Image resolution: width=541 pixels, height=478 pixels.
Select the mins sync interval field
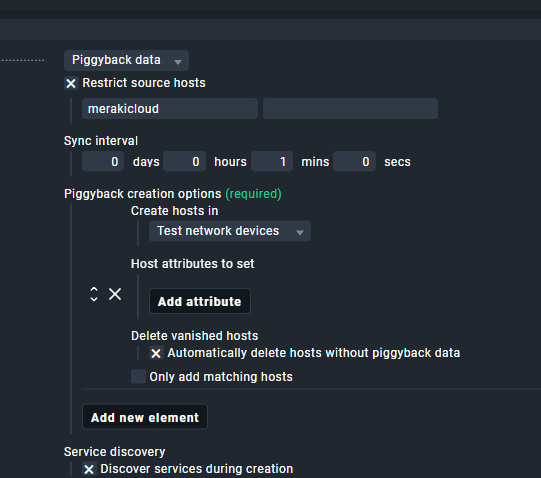[x=272, y=162]
